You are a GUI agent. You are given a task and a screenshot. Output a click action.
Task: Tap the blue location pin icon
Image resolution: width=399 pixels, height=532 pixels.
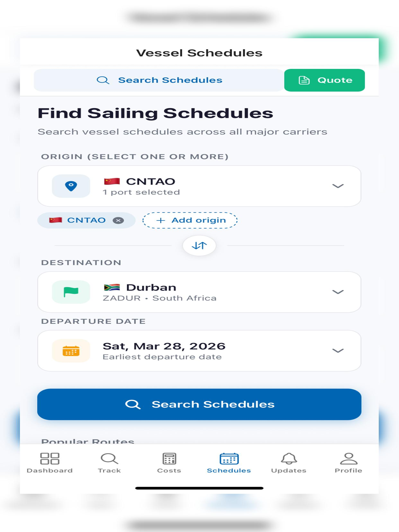coord(71,186)
